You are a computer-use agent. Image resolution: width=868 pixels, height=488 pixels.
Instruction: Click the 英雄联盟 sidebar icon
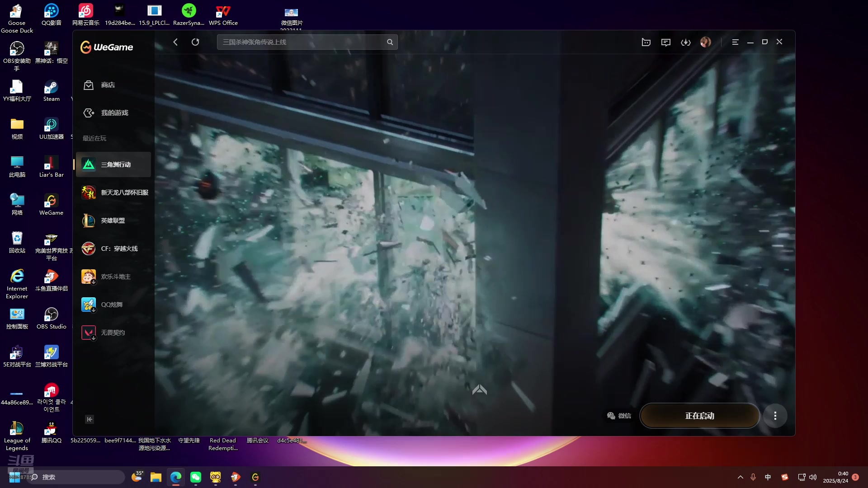(x=89, y=221)
